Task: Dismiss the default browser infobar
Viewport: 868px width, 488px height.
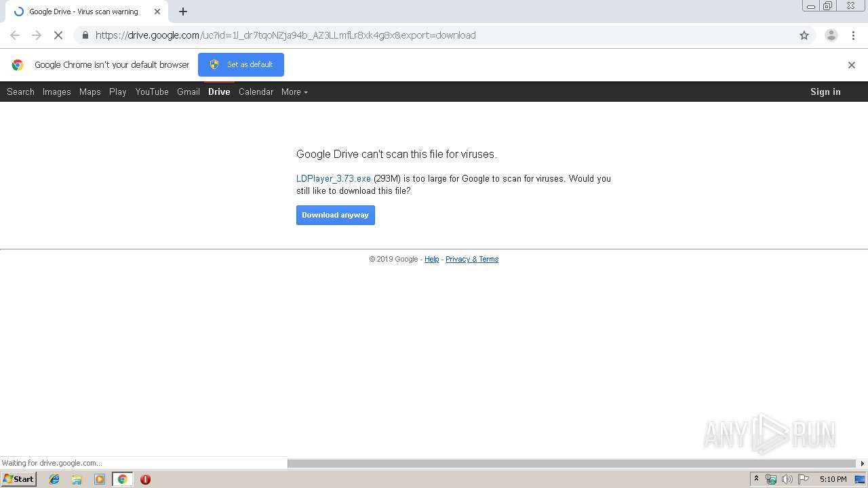Action: (852, 65)
